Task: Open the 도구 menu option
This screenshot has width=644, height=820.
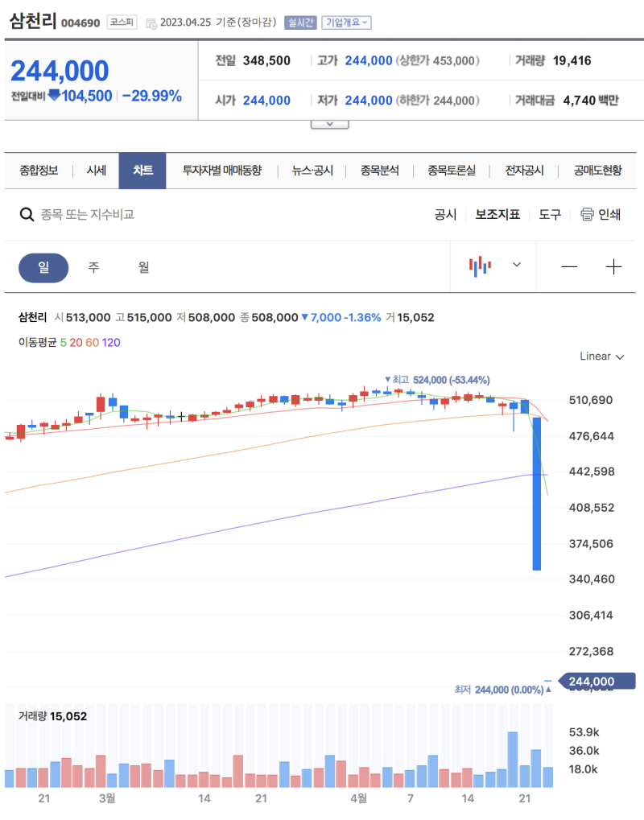Action: pos(550,215)
